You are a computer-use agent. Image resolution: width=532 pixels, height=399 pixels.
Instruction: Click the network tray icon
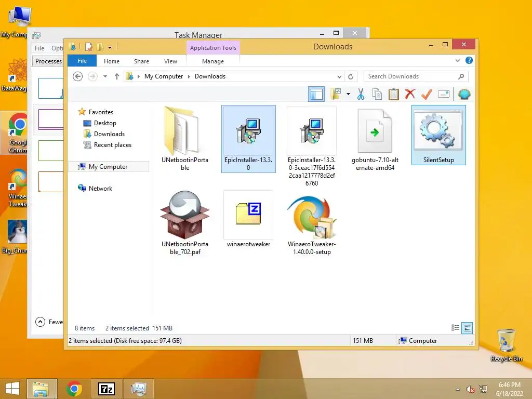click(x=483, y=389)
